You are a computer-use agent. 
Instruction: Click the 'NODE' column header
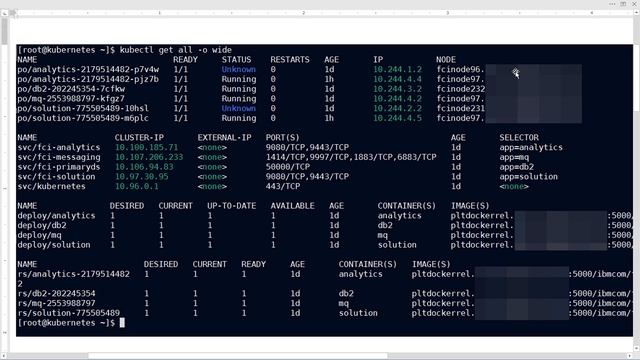[446, 60]
